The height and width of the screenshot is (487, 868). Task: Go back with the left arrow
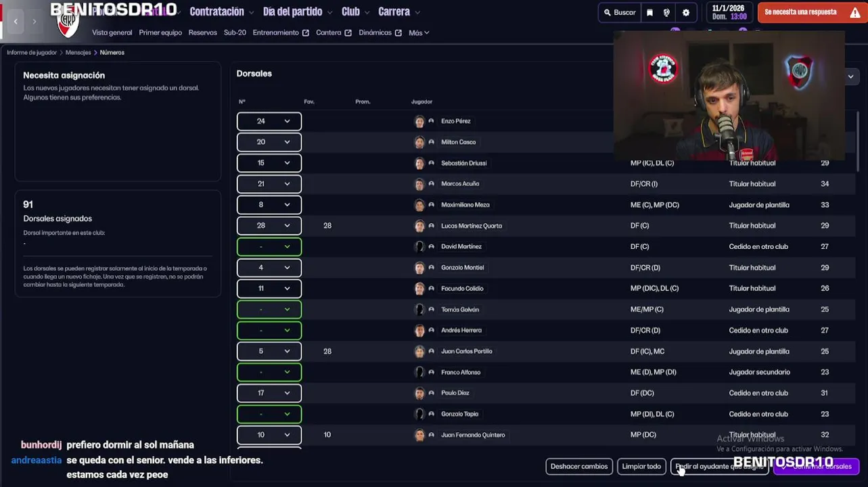16,22
